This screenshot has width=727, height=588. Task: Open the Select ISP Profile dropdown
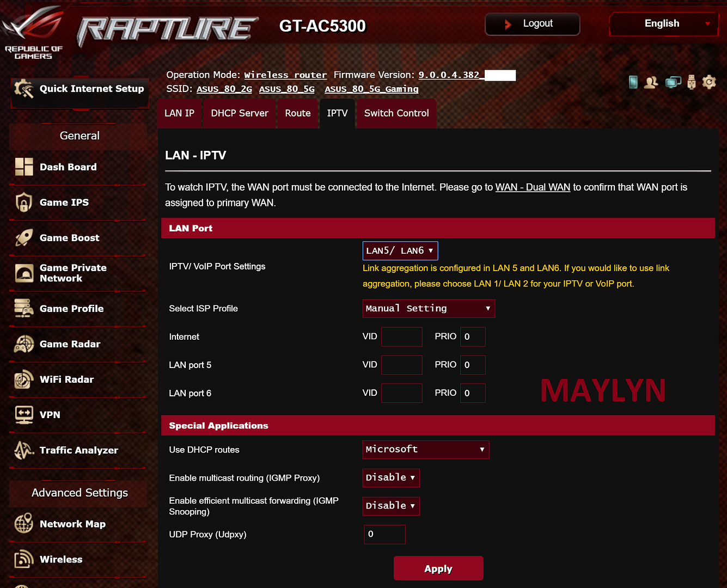(x=429, y=309)
